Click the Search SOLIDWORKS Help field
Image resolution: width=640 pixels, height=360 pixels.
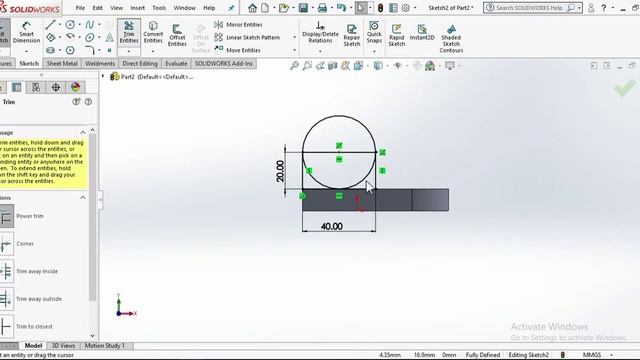[x=532, y=8]
